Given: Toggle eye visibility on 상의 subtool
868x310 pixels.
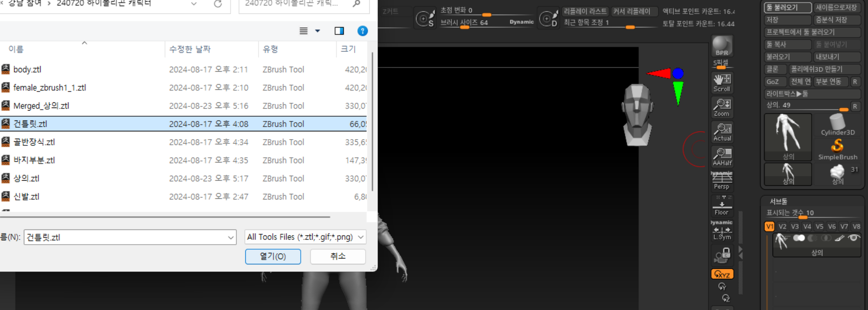Looking at the screenshot, I should pos(853,238).
